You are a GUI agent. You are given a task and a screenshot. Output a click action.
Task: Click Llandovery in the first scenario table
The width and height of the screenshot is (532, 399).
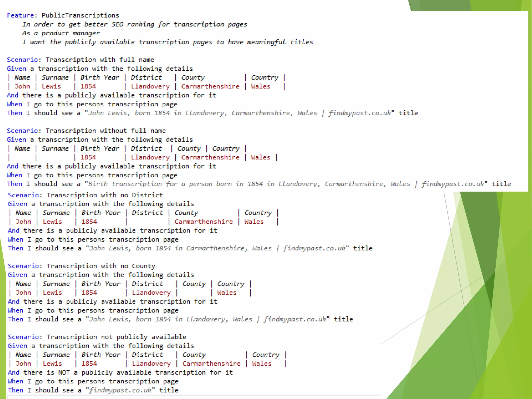(150, 87)
